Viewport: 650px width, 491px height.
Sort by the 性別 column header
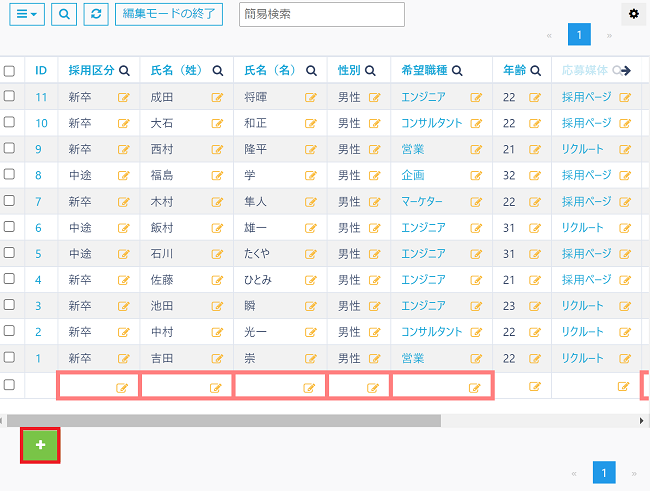click(x=349, y=71)
